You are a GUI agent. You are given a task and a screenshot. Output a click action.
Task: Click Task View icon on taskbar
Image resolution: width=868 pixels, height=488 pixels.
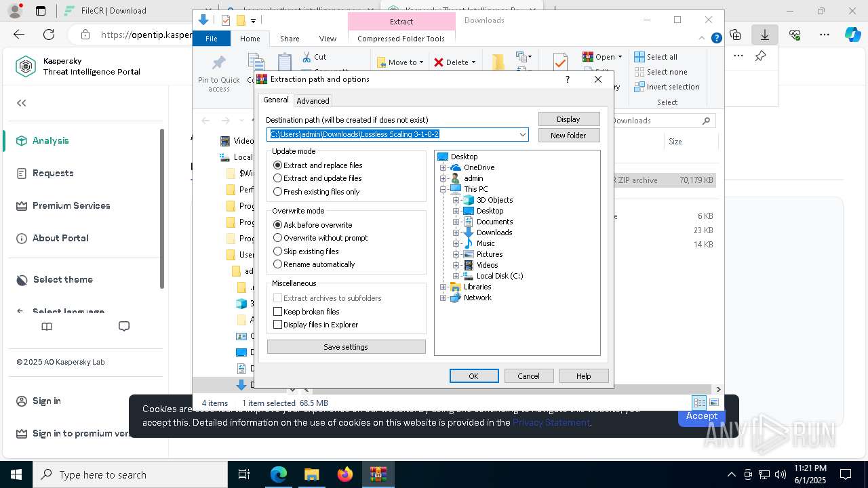click(x=244, y=474)
